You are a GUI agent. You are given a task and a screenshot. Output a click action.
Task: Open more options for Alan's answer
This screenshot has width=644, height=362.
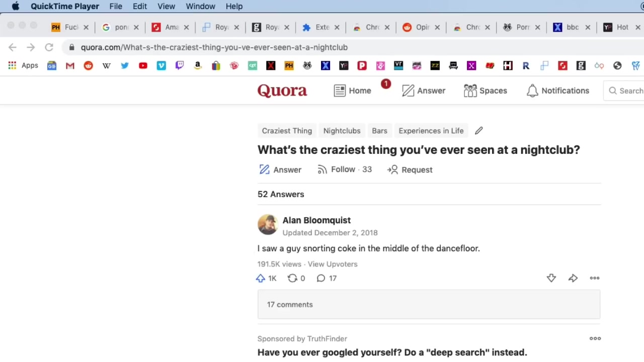[x=595, y=278]
